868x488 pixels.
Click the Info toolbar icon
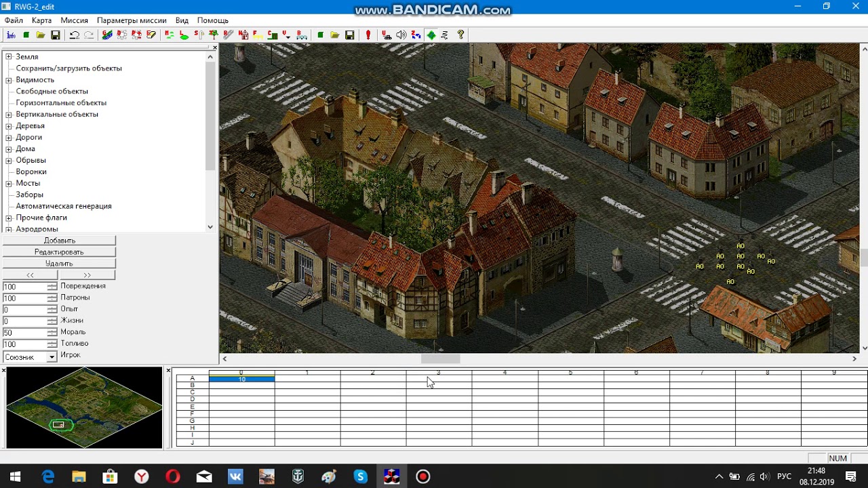click(12, 35)
